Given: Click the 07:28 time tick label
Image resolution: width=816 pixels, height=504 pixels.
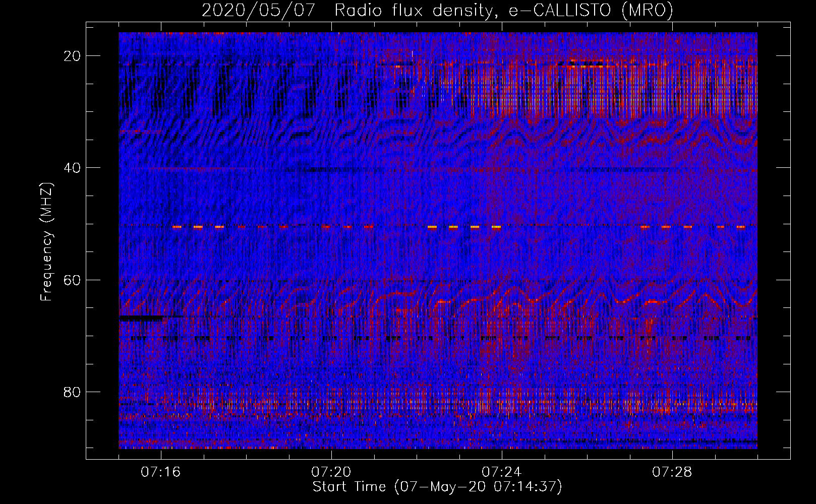Looking at the screenshot, I should coord(672,472).
